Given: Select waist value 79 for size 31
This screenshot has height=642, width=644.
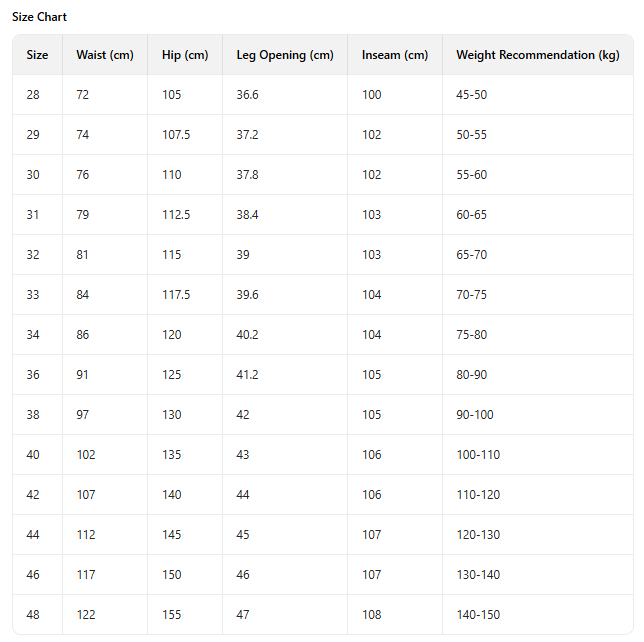Looking at the screenshot, I should pos(83,215).
